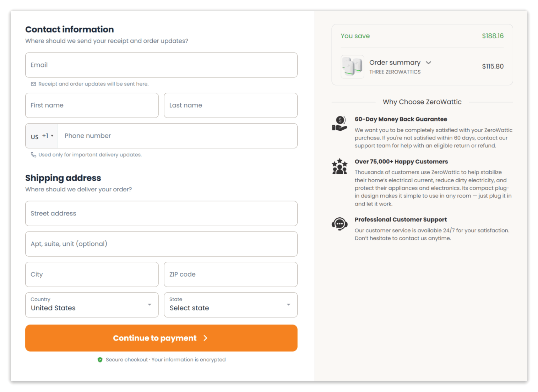Screen dimensions: 538x392
Task: Click the arrow icon in Continue to payment
Action: pyautogui.click(x=205, y=338)
